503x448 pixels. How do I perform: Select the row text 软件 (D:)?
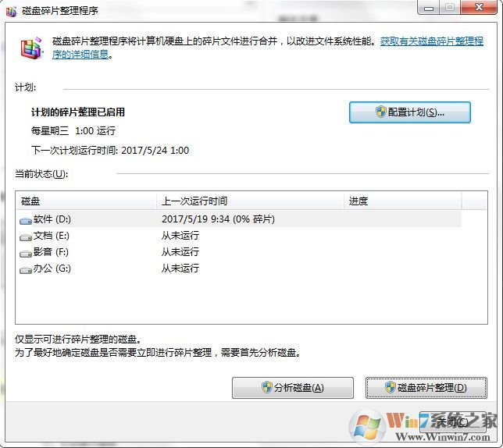pyautogui.click(x=52, y=219)
